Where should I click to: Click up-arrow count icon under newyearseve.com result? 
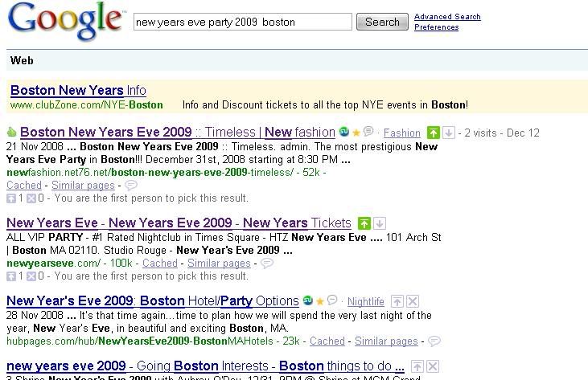pyautogui.click(x=11, y=276)
